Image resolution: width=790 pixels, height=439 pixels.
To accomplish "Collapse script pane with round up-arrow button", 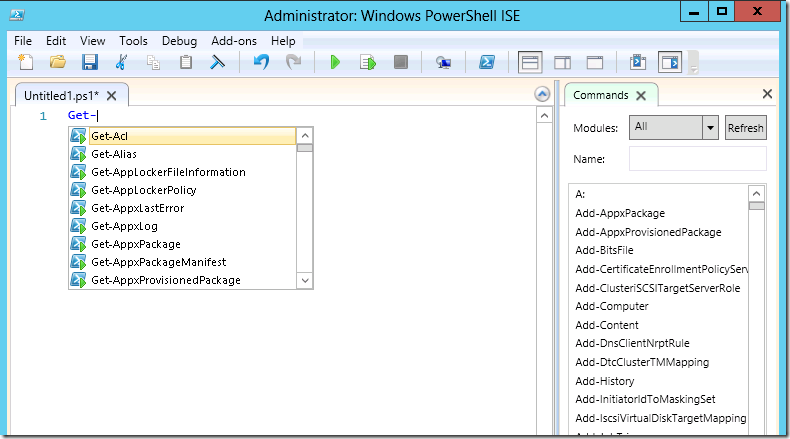I will tap(542, 94).
